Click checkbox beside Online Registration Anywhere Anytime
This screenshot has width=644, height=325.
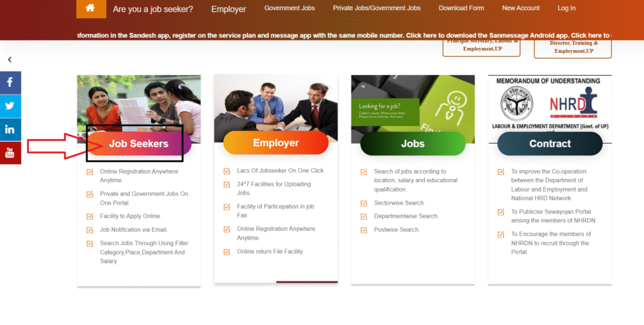click(90, 171)
